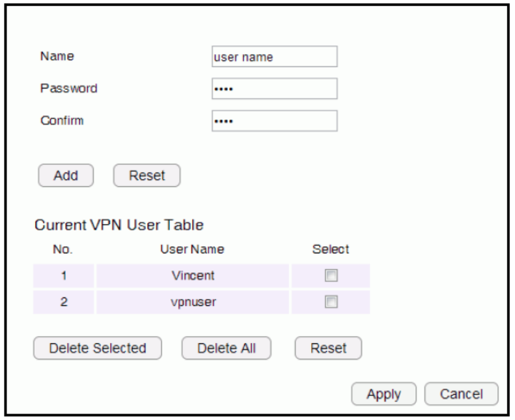Click the No. column header
This screenshot has width=515, height=420.
pyautogui.click(x=64, y=249)
